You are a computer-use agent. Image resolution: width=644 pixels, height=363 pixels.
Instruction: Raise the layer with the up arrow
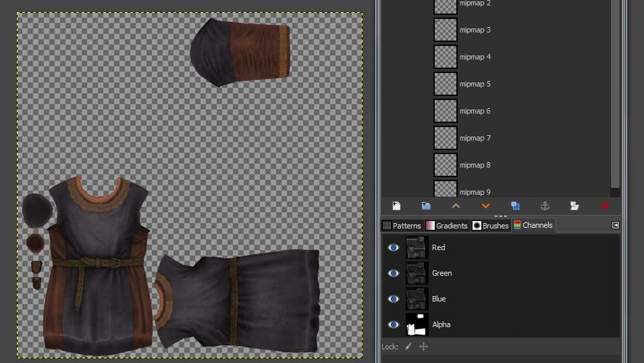456,206
